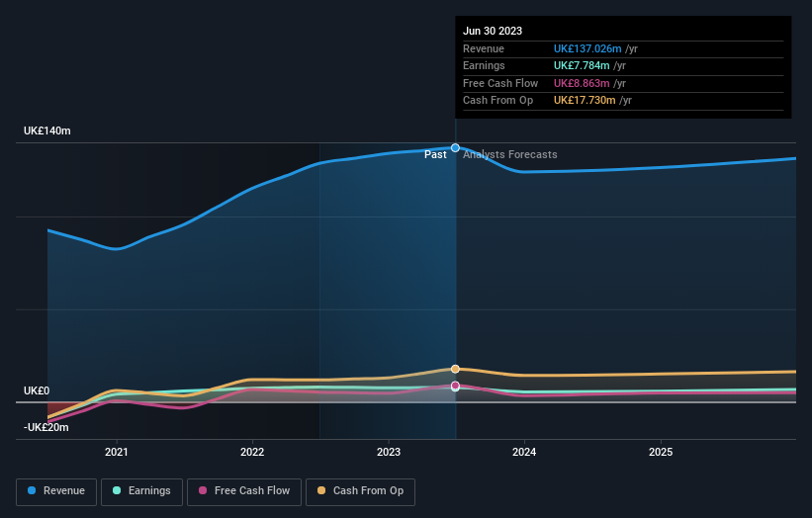Click the Past label on chart
Image resolution: width=812 pixels, height=518 pixels.
pos(435,154)
